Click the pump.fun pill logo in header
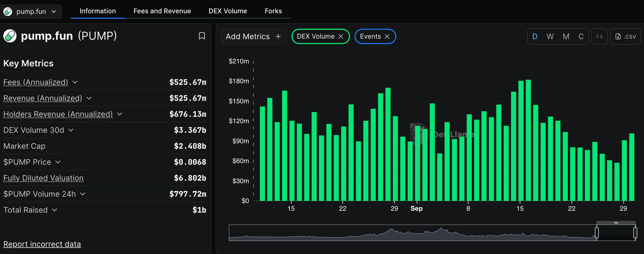 click(x=10, y=36)
